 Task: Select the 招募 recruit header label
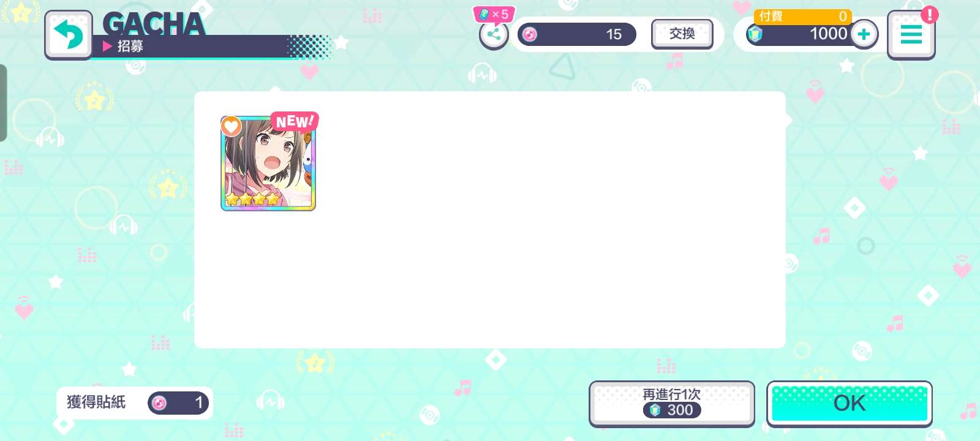(x=130, y=46)
